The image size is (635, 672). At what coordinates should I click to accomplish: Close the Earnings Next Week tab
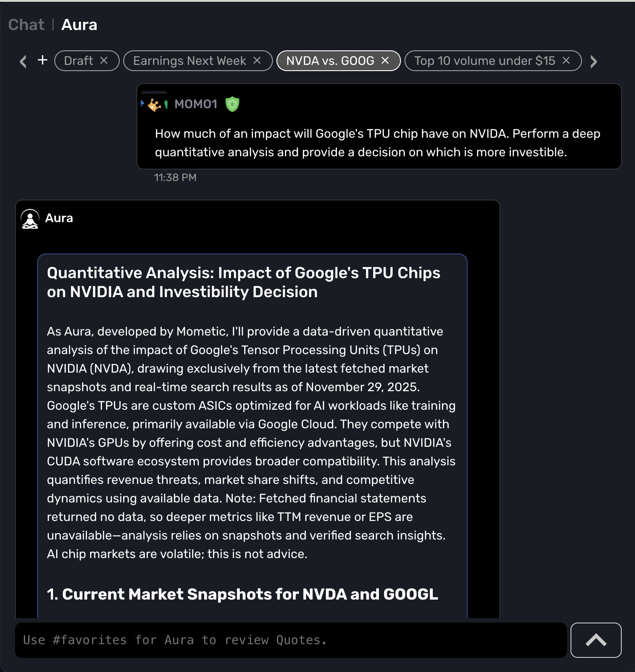tap(257, 60)
